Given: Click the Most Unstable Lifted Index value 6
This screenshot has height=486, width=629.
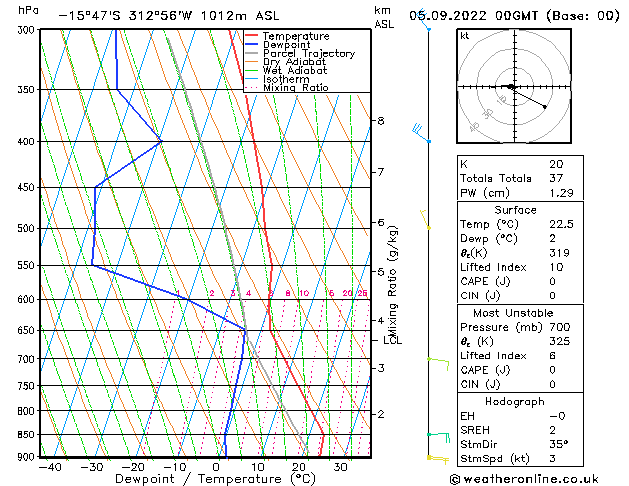Looking at the screenshot, I should [x=553, y=356].
